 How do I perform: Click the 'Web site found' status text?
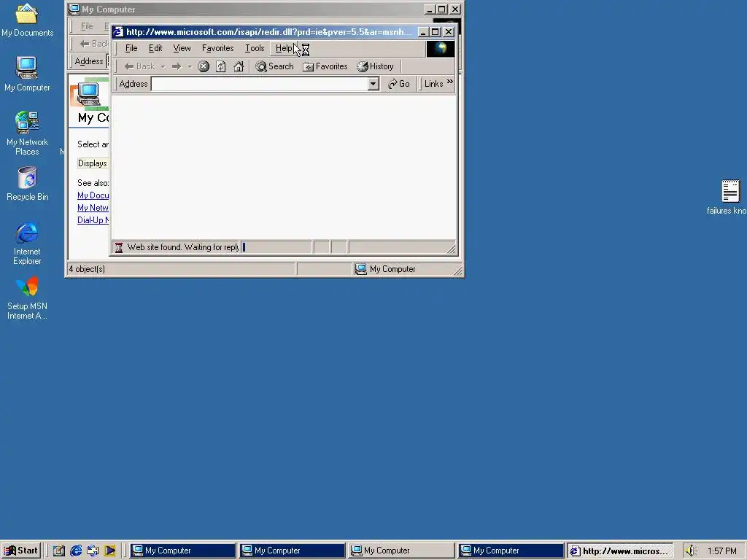click(183, 247)
